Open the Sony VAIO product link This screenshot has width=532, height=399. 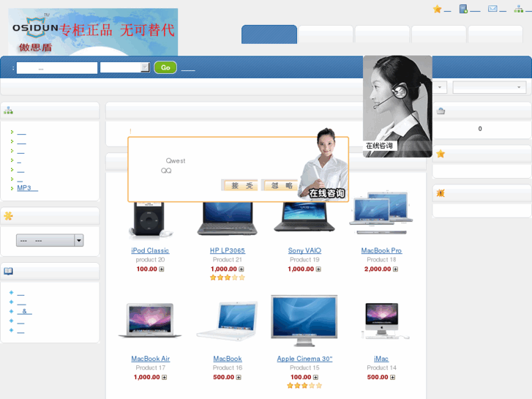point(304,250)
